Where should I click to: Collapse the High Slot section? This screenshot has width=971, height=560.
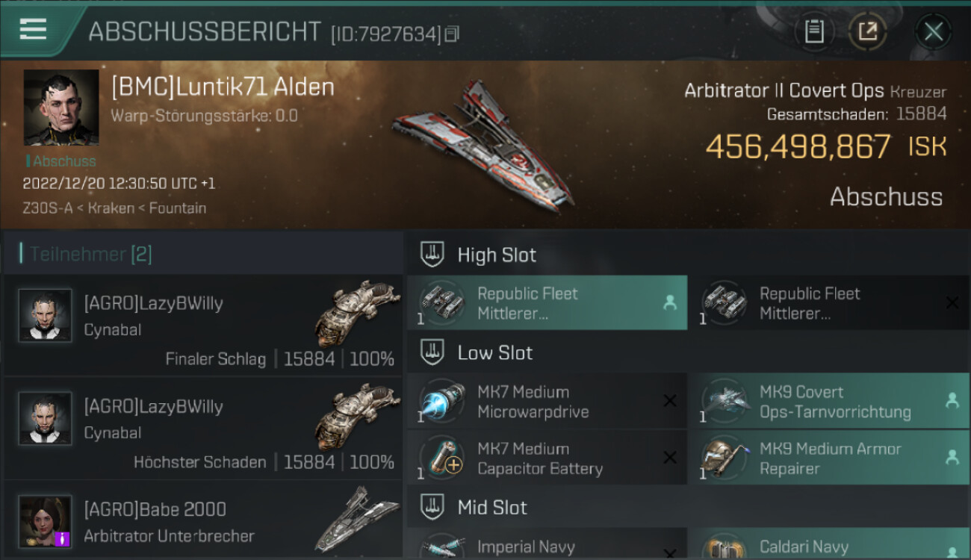687,255
